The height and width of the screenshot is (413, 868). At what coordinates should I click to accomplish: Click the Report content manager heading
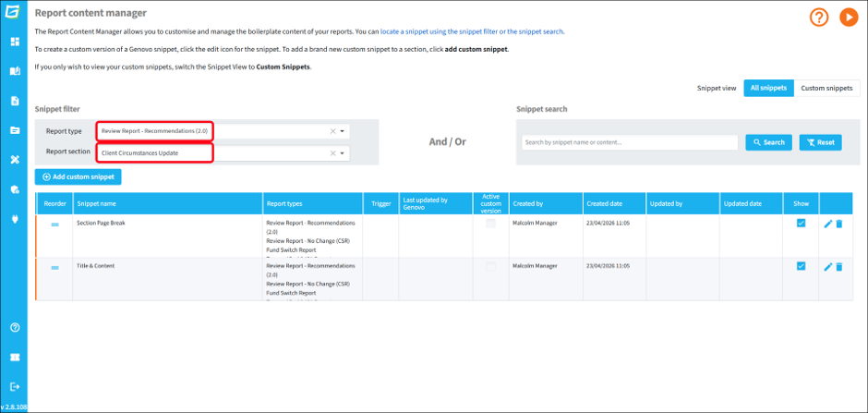pyautogui.click(x=90, y=13)
